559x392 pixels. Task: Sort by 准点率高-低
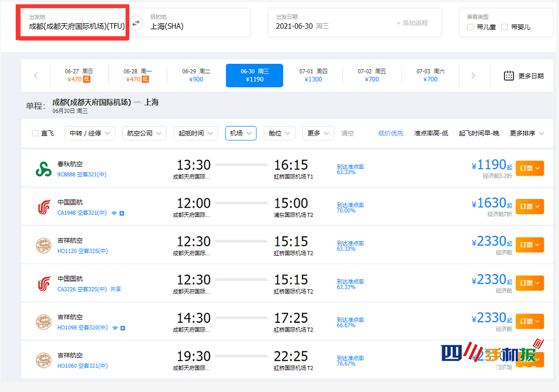click(431, 133)
